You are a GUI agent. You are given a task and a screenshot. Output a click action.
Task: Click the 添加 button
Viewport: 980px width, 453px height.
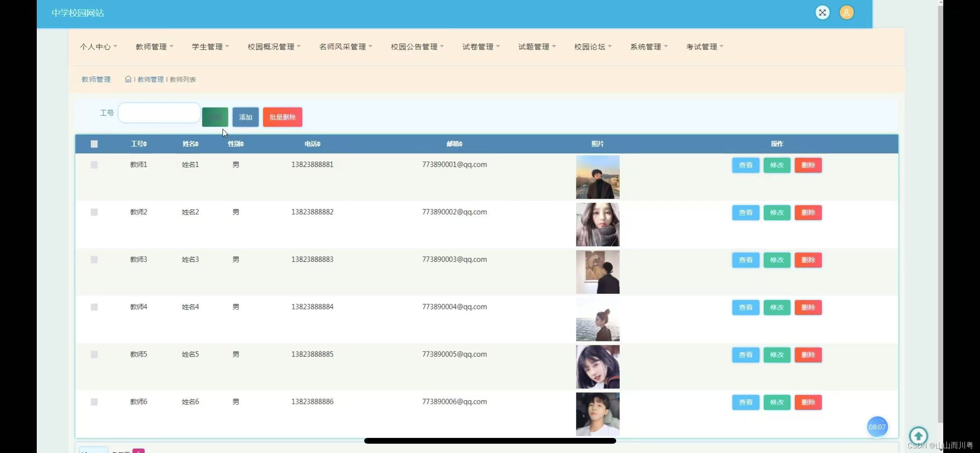245,117
